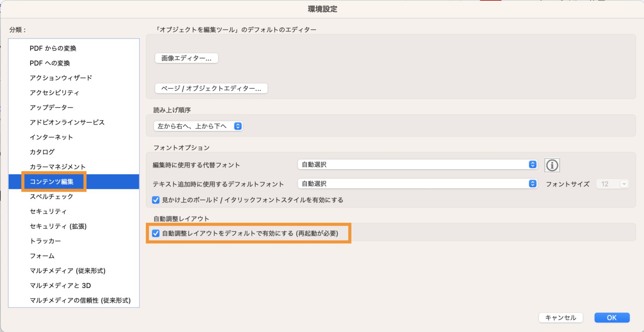
Task: Uncheck 見かけ上のボールド/イタリックフォントスタイルを有効にする
Action: click(156, 200)
